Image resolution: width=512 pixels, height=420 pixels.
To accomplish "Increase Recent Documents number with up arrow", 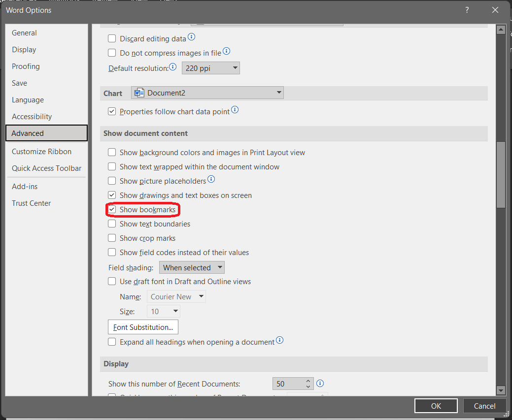I will click(x=308, y=381).
